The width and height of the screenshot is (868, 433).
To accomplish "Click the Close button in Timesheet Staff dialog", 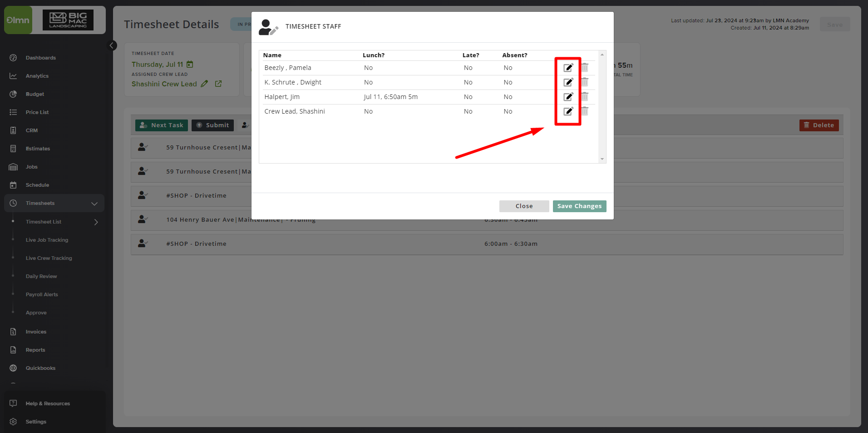I will pos(524,206).
